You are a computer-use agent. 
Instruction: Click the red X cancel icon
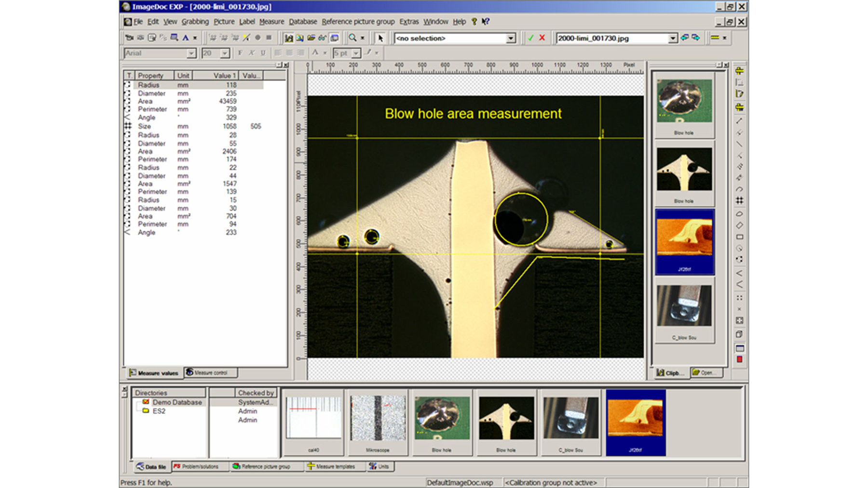pyautogui.click(x=542, y=38)
